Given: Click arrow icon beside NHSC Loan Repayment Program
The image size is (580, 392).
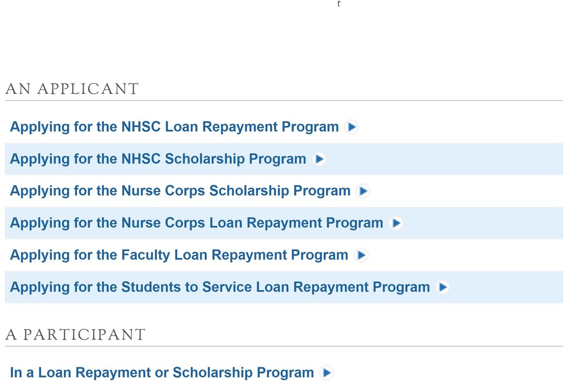Looking at the screenshot, I should (352, 127).
